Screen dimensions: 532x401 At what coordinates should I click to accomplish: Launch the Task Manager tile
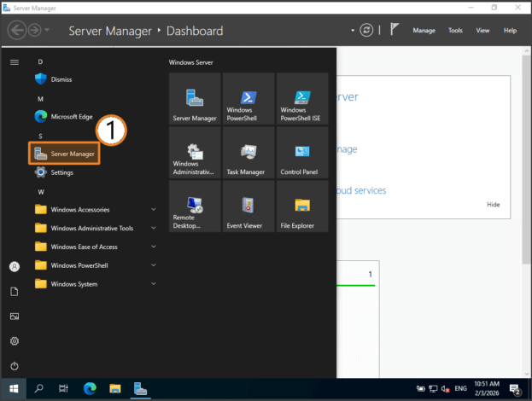pos(248,153)
